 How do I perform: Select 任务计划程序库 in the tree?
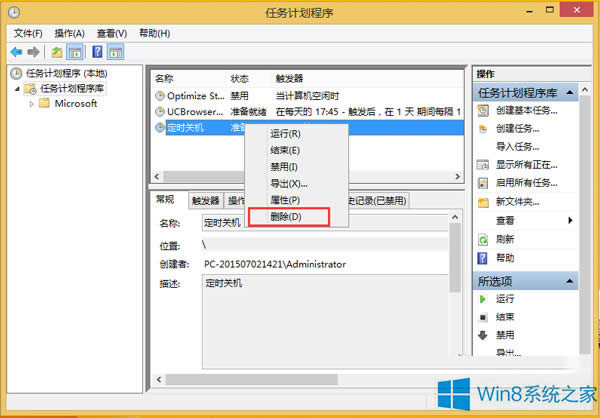[72, 89]
